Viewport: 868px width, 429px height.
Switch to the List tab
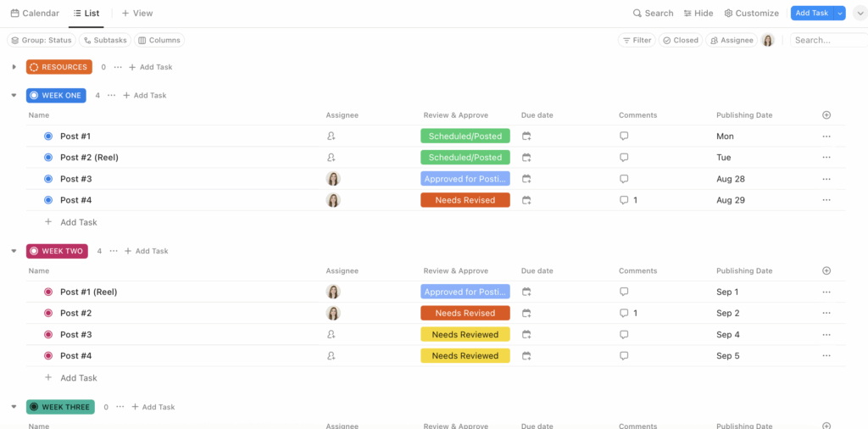click(x=86, y=14)
